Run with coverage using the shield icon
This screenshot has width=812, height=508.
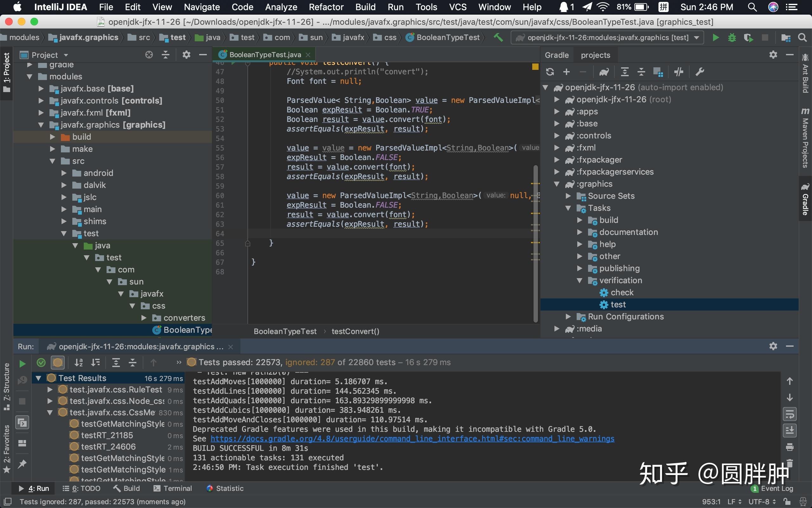(748, 38)
